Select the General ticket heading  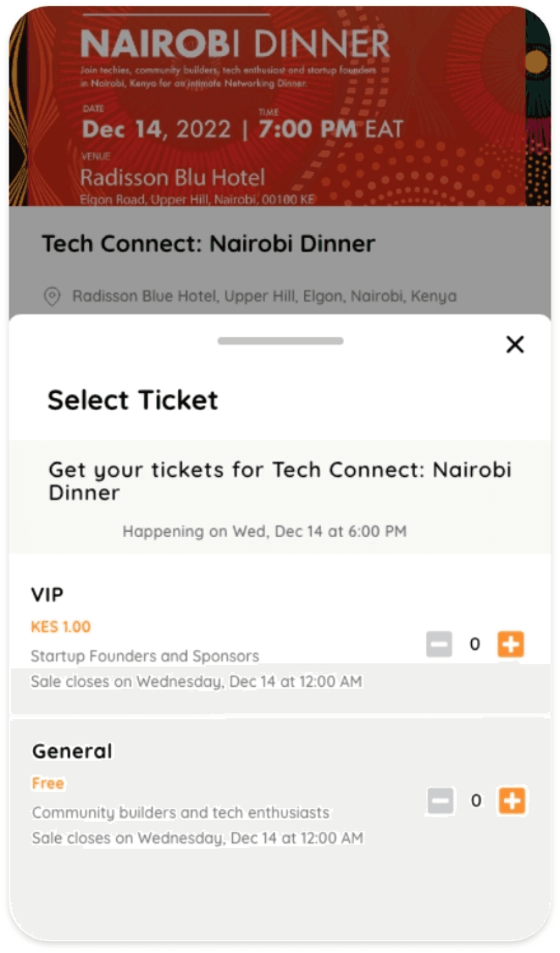pos(72,751)
